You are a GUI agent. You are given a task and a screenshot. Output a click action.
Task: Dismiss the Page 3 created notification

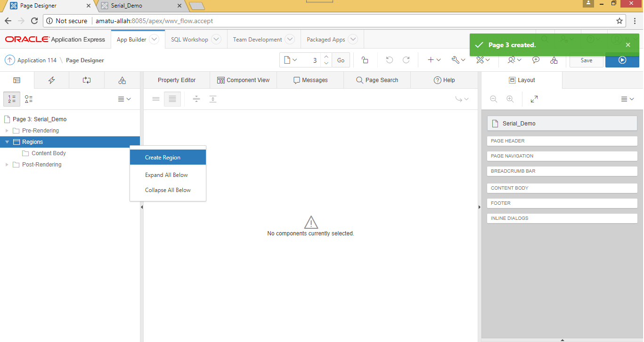tap(628, 45)
